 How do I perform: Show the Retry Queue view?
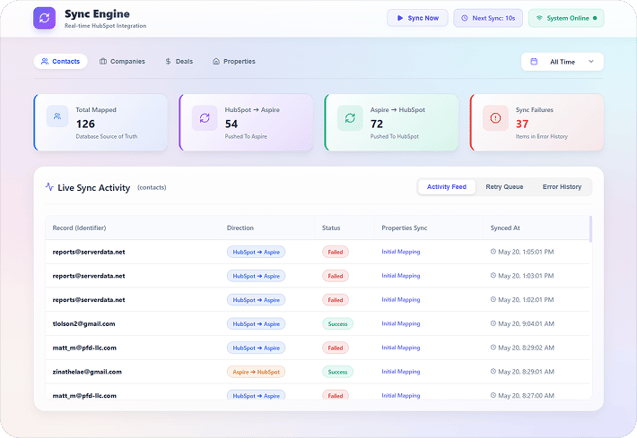coord(504,187)
